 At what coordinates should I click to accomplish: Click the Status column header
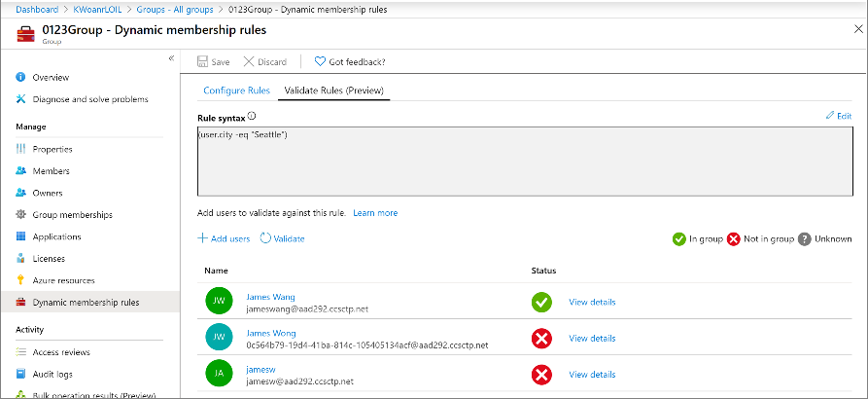543,271
